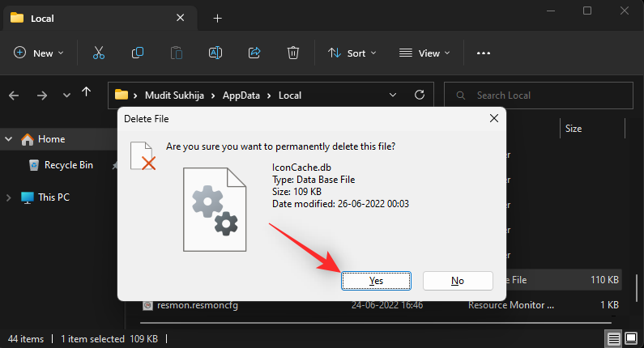Viewport: 644px width, 348px height.
Task: Confirm deletion with the Yes button
Action: (376, 281)
